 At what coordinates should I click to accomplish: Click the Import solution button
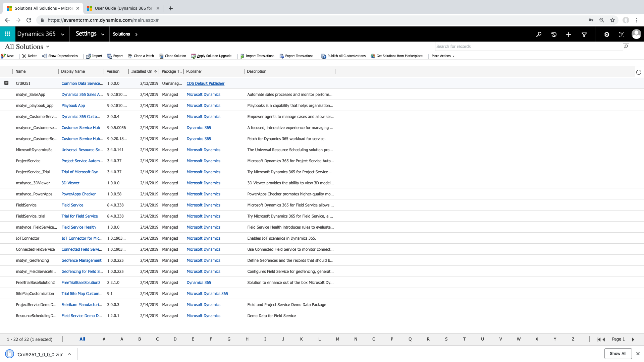point(94,56)
